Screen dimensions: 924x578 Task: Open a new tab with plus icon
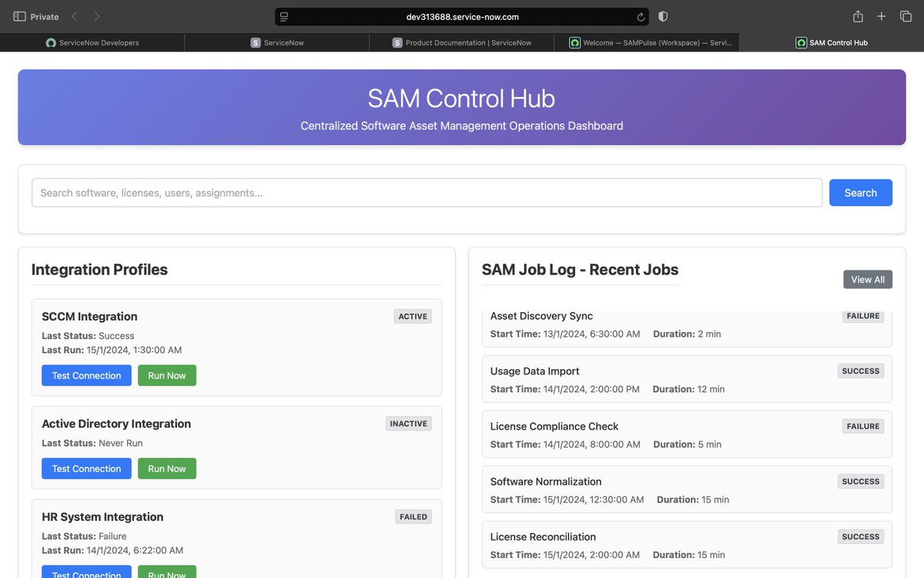pyautogui.click(x=882, y=16)
